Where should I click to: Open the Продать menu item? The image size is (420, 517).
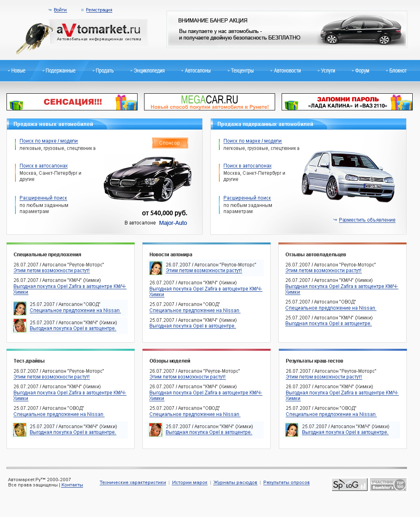pos(105,70)
